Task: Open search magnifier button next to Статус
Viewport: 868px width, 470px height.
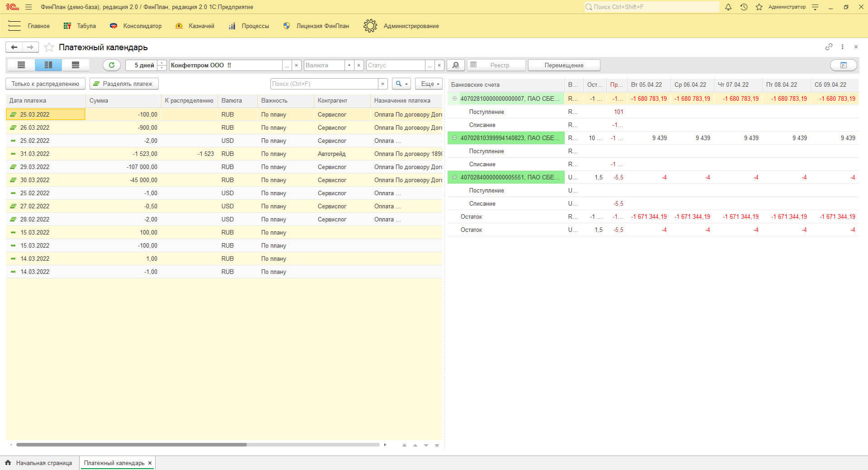Action: click(x=456, y=65)
